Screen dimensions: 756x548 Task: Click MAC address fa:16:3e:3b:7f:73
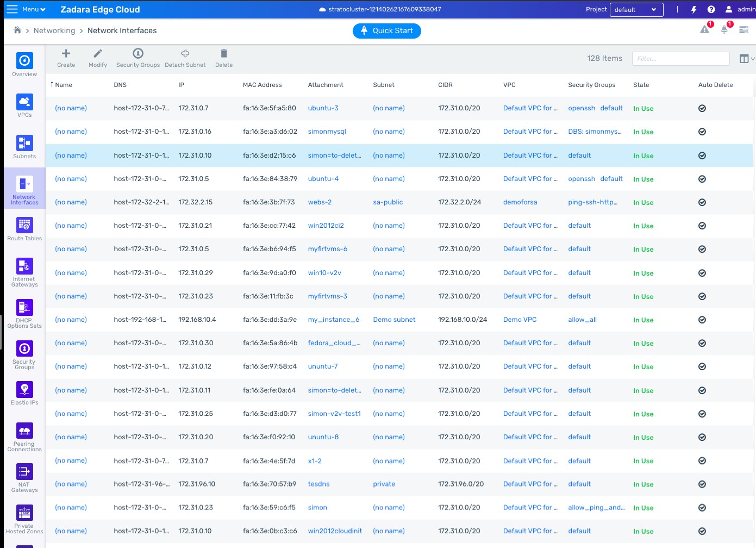pyautogui.click(x=269, y=202)
